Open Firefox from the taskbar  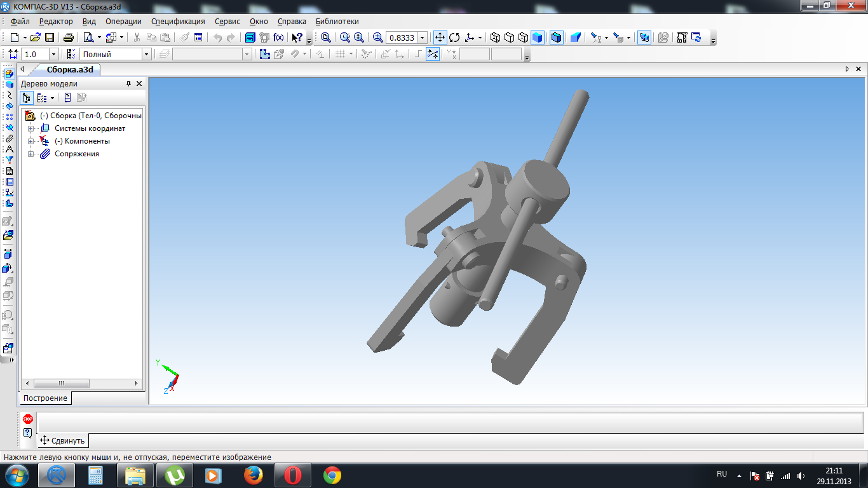coord(253,475)
